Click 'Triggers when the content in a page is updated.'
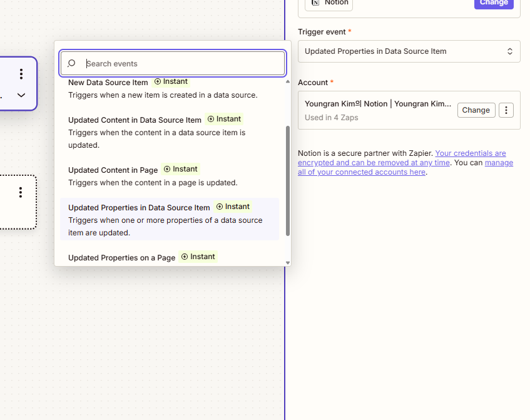This screenshot has width=530, height=420. [153, 183]
